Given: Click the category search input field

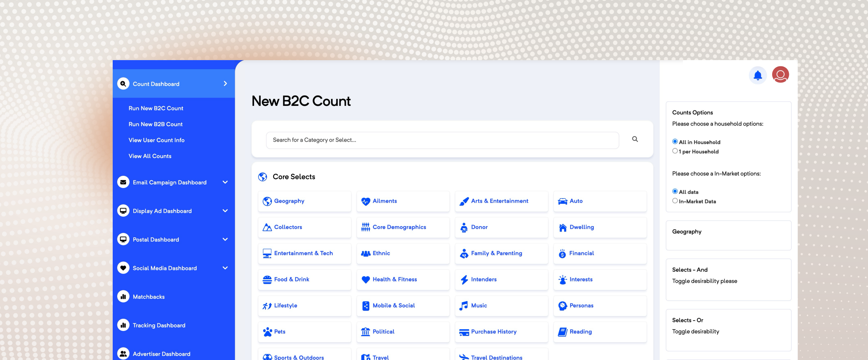Looking at the screenshot, I should pyautogui.click(x=442, y=140).
